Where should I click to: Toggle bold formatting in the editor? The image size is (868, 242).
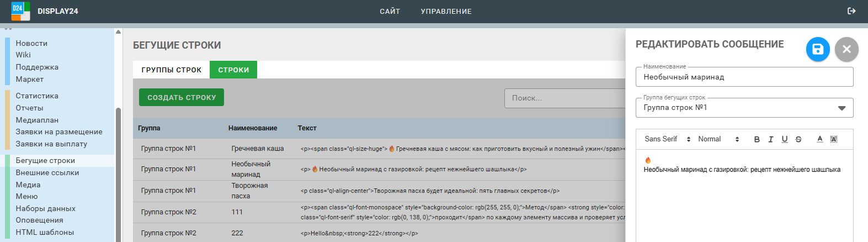point(757,139)
